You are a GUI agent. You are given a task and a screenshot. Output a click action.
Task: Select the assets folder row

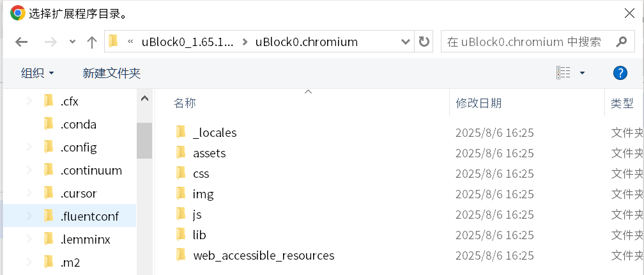point(210,153)
